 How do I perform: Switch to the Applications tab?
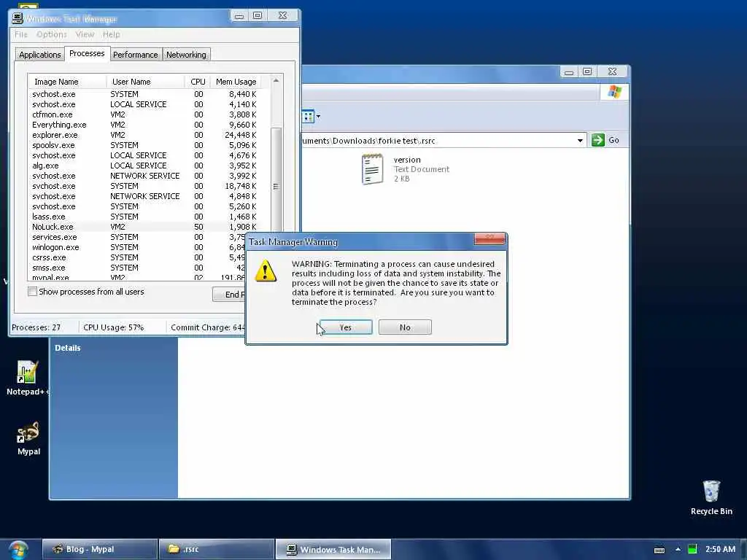coord(40,55)
